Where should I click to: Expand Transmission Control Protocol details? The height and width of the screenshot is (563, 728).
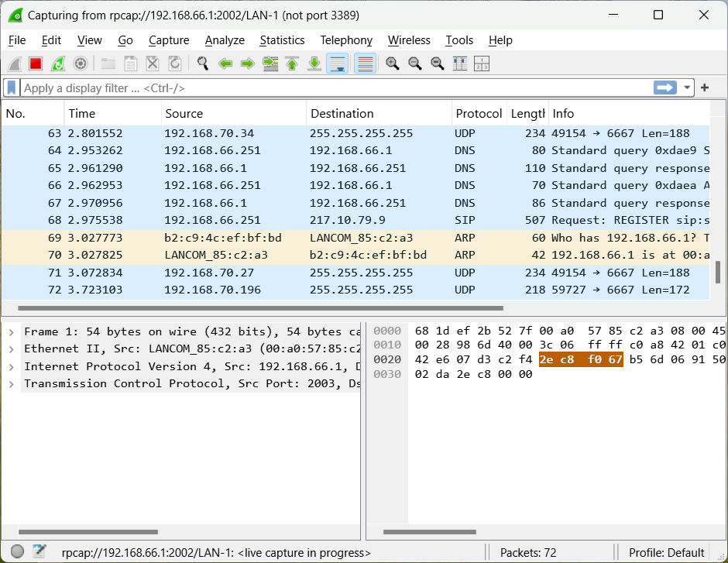click(12, 384)
